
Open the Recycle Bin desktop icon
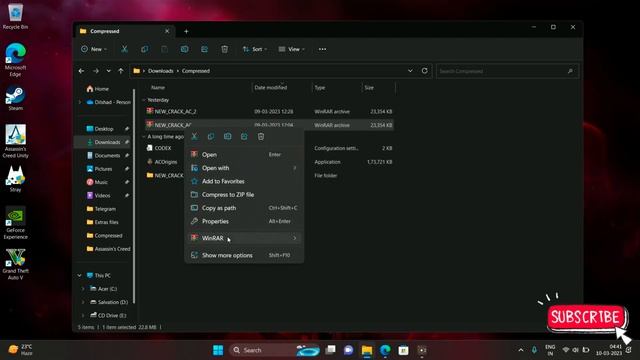pyautogui.click(x=15, y=16)
